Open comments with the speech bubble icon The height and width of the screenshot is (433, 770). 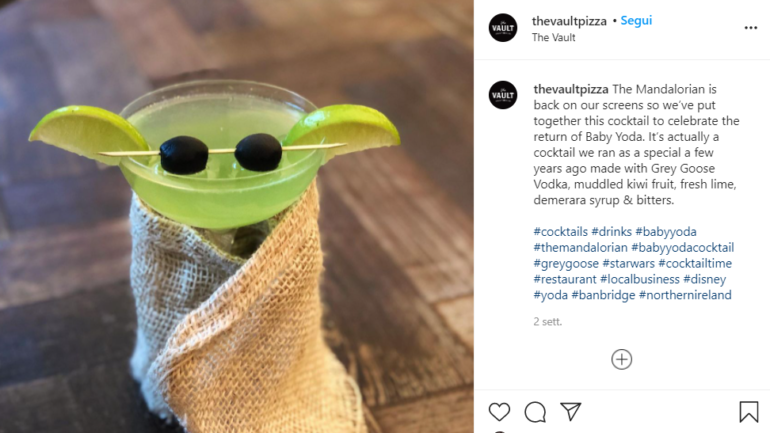535,412
